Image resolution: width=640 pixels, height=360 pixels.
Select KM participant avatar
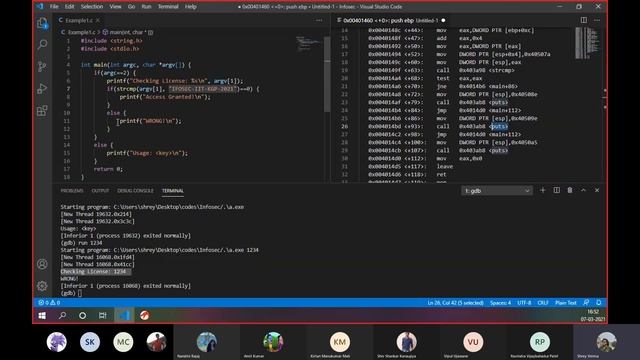click(340, 342)
